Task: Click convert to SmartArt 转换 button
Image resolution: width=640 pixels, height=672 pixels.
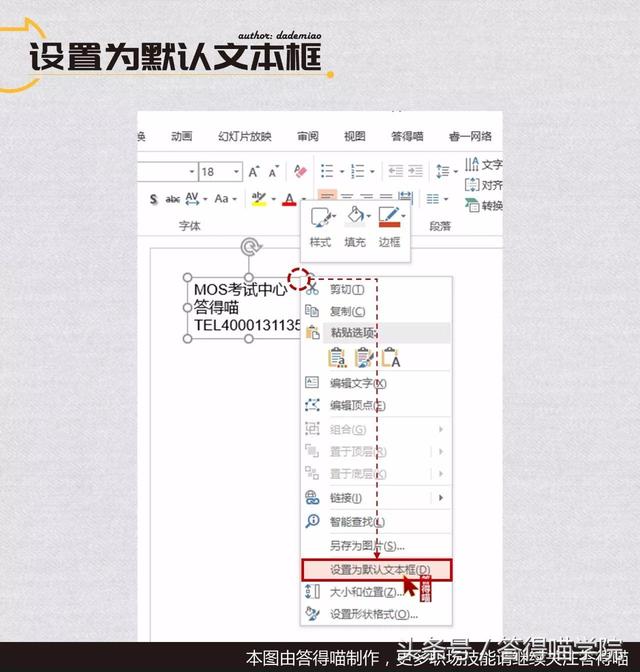Action: point(484,206)
